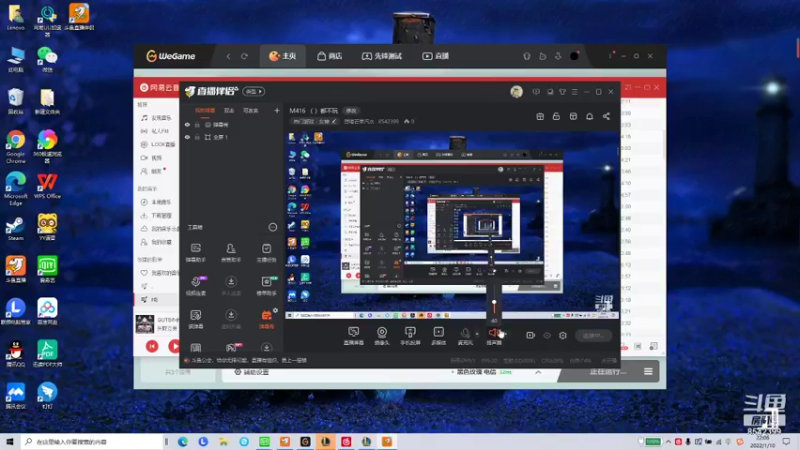The height and width of the screenshot is (450, 800).
Task: Open the 主播任务 tool with checkmark
Action: pos(266,253)
